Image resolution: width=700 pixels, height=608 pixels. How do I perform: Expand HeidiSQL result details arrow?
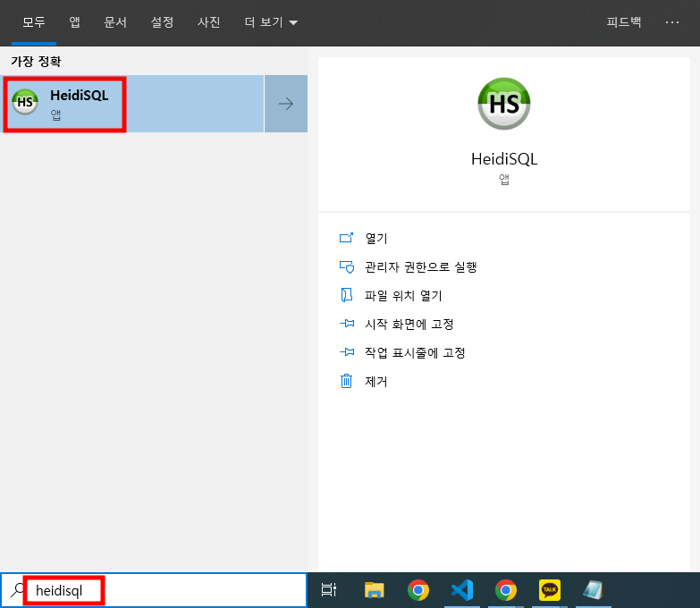tap(286, 104)
